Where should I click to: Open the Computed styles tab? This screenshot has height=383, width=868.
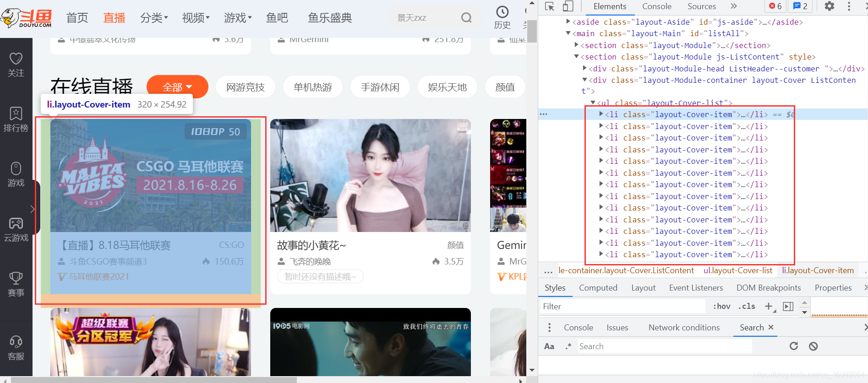(598, 288)
